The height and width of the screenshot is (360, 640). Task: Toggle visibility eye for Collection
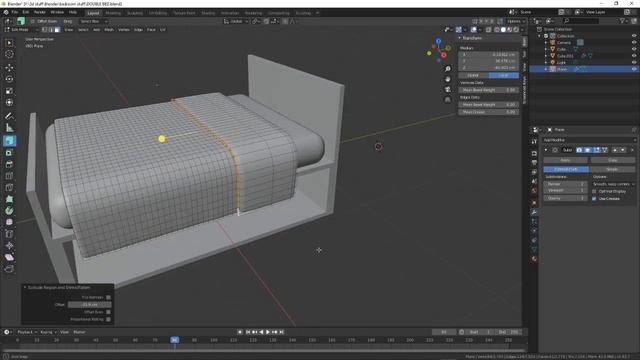point(634,36)
